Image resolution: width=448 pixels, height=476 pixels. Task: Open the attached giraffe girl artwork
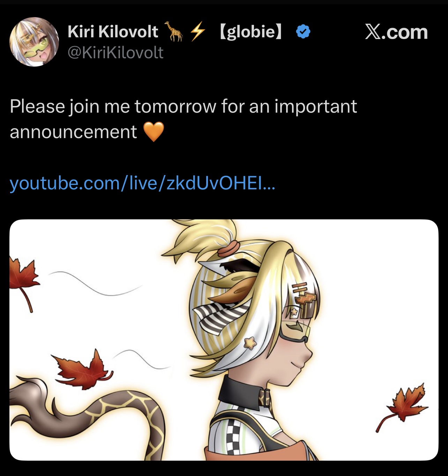click(x=224, y=340)
